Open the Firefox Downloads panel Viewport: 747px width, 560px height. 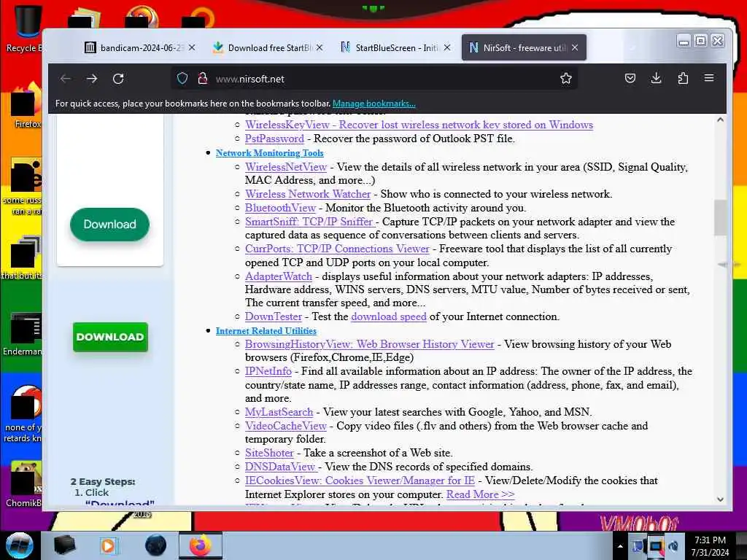(656, 78)
